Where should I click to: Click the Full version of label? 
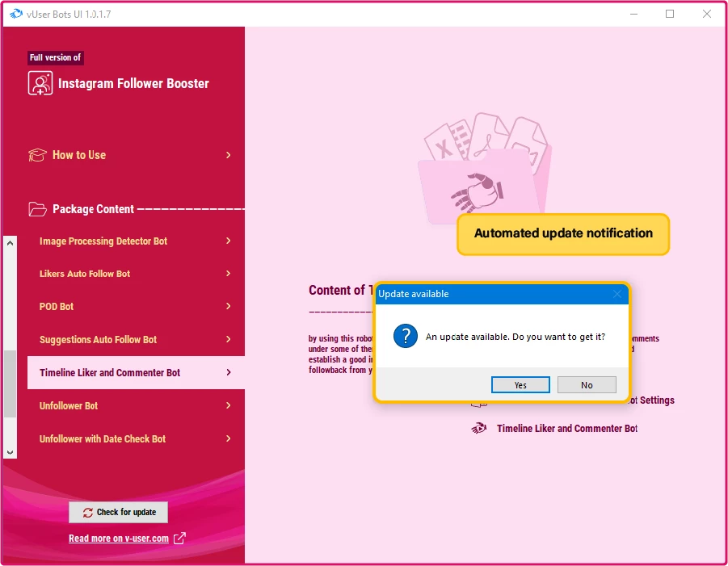pos(55,57)
